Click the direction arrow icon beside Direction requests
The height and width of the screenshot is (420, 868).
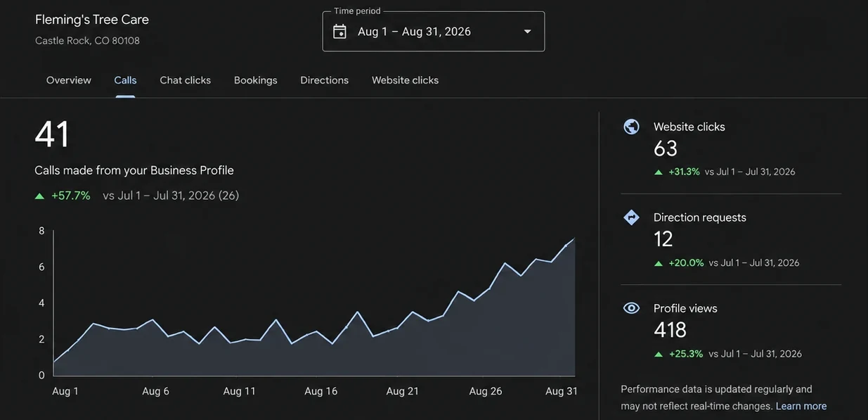coord(631,217)
